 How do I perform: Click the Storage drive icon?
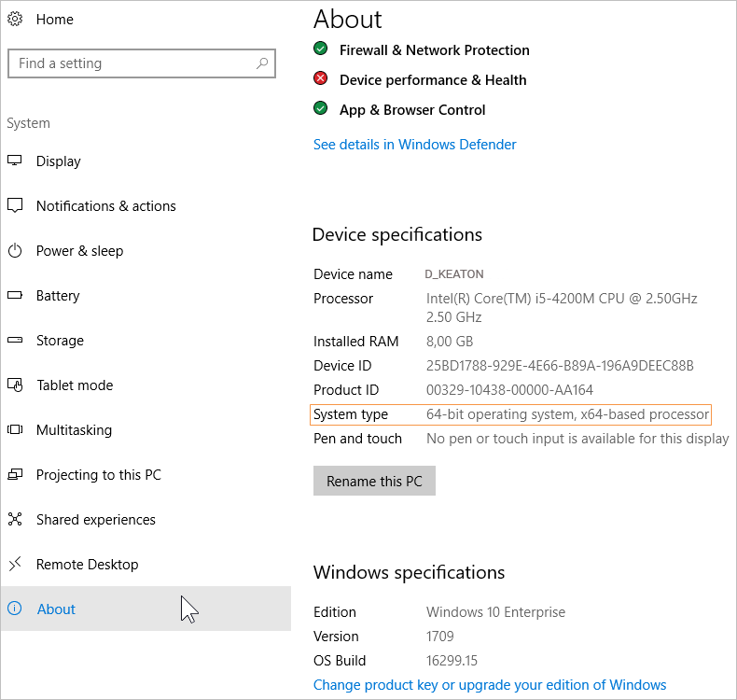15,341
